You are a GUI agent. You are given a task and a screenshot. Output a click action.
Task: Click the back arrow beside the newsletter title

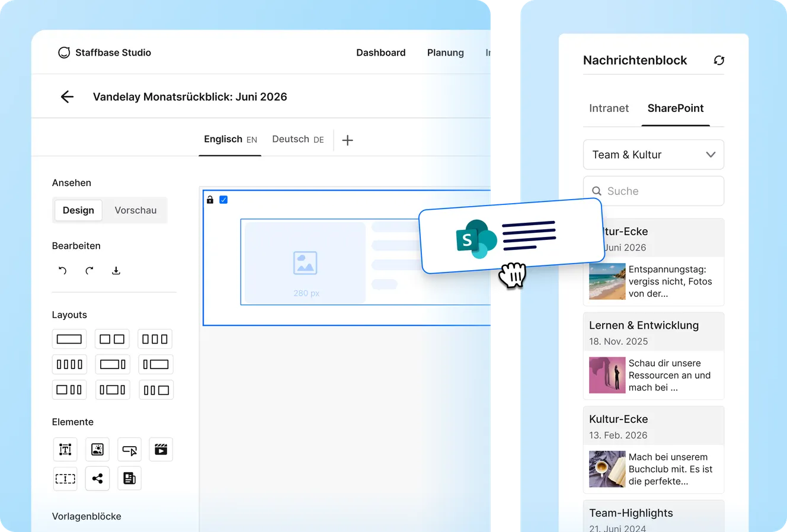[67, 97]
